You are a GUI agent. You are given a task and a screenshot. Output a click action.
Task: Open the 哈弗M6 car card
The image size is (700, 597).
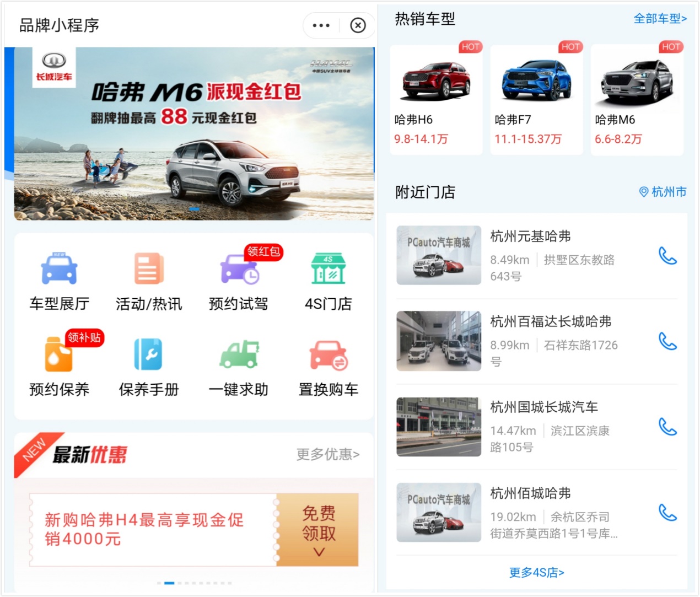pos(637,100)
